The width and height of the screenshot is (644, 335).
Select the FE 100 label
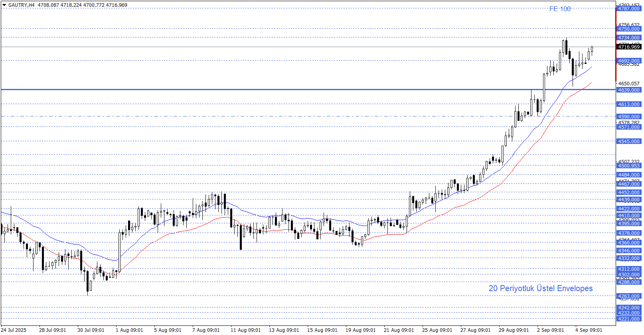tap(560, 9)
